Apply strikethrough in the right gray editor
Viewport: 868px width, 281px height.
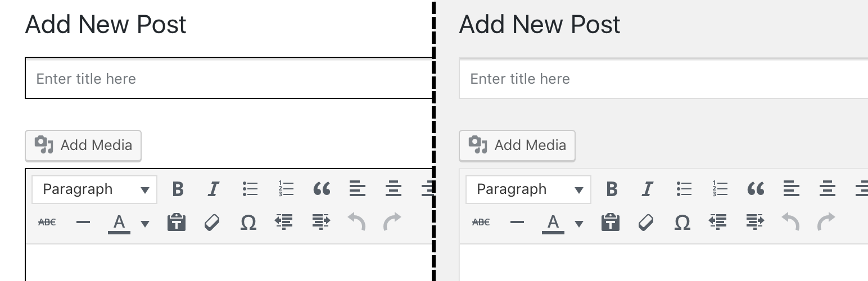point(481,223)
